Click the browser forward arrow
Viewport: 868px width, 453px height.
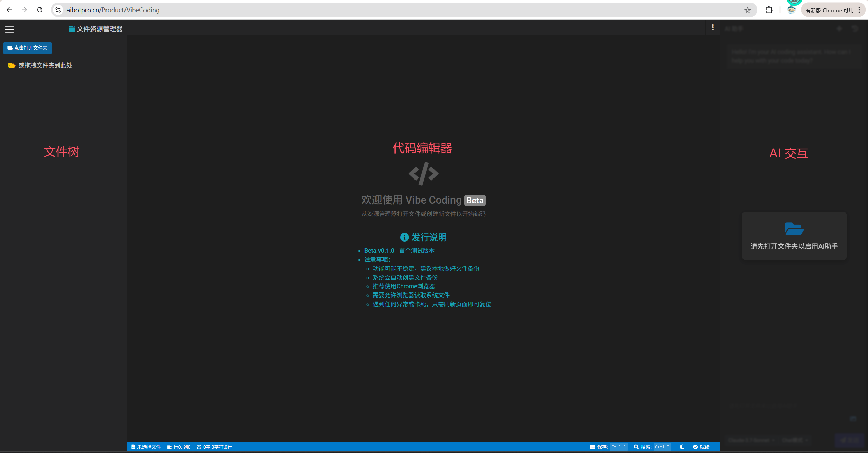(x=24, y=10)
